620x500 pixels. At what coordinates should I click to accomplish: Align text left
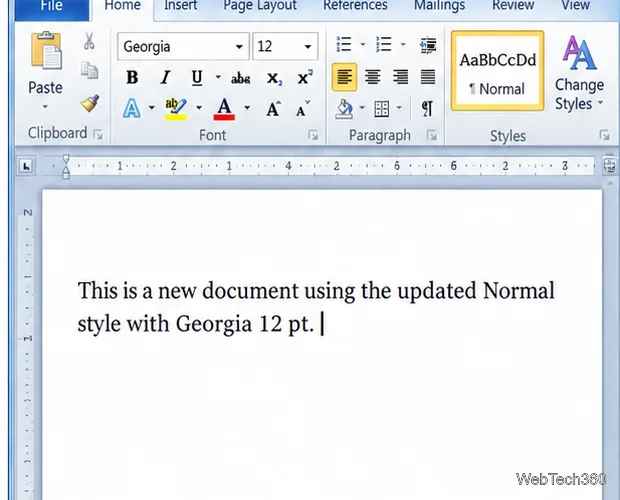point(344,77)
